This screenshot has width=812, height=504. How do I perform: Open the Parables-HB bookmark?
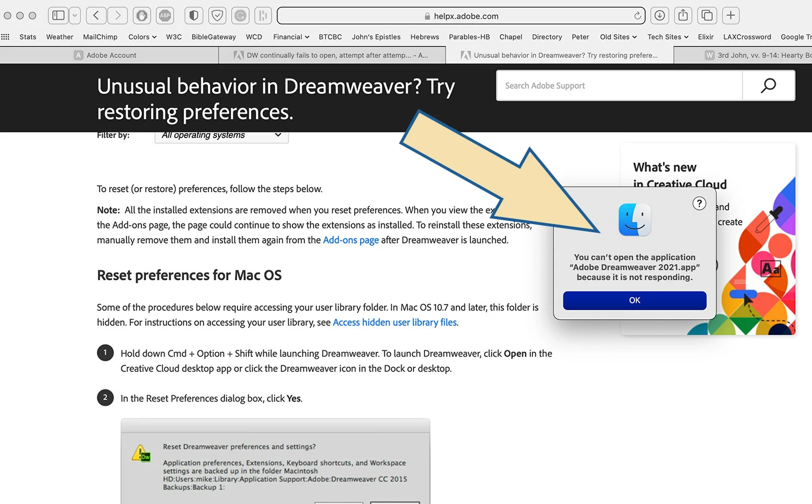[469, 37]
